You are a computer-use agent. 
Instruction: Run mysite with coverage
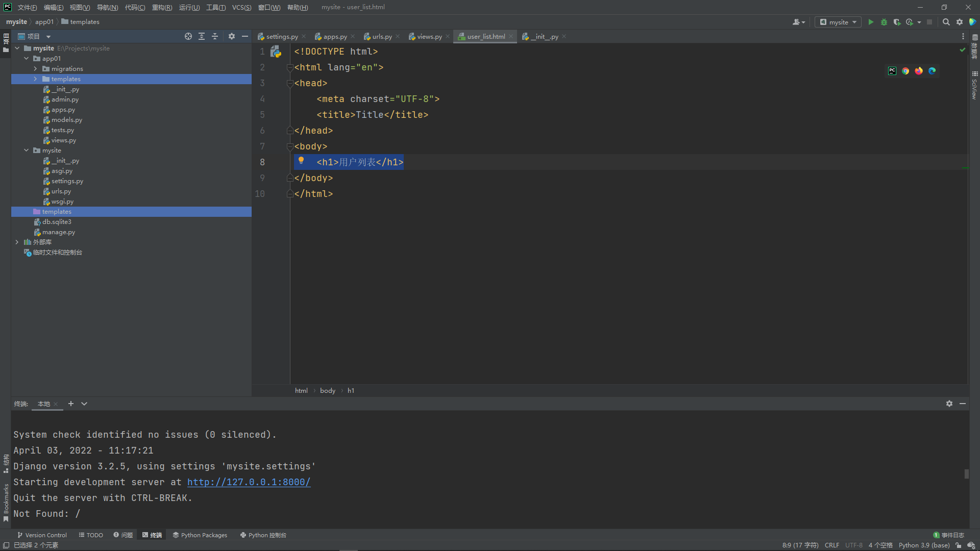tap(897, 22)
